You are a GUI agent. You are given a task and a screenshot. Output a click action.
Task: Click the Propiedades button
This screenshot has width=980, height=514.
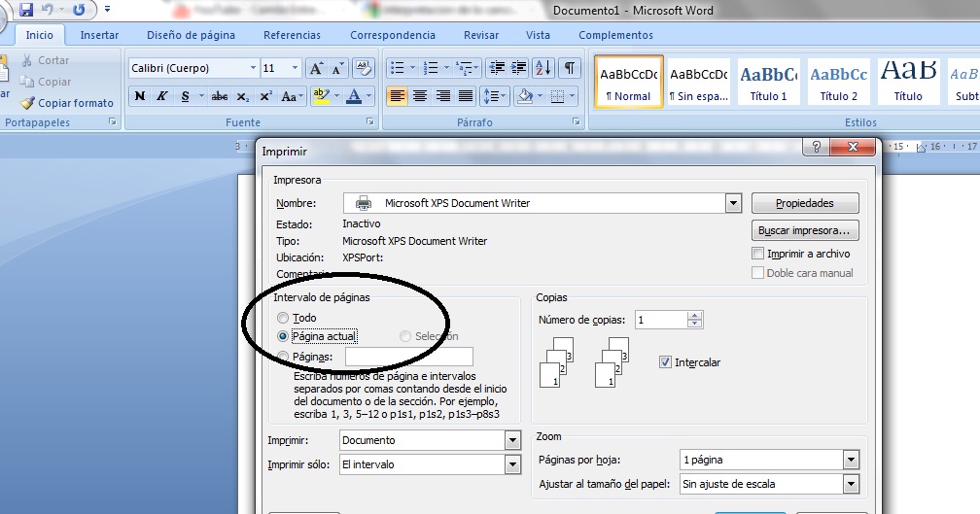click(x=805, y=203)
